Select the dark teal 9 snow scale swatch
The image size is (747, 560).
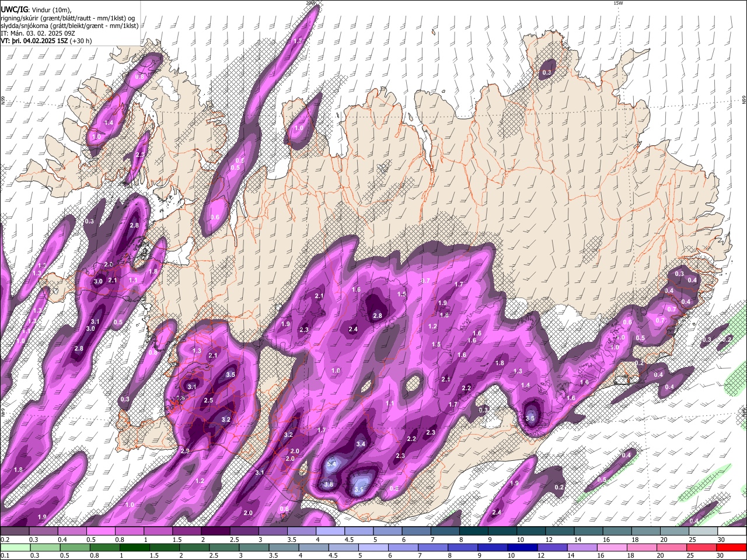tap(502, 531)
